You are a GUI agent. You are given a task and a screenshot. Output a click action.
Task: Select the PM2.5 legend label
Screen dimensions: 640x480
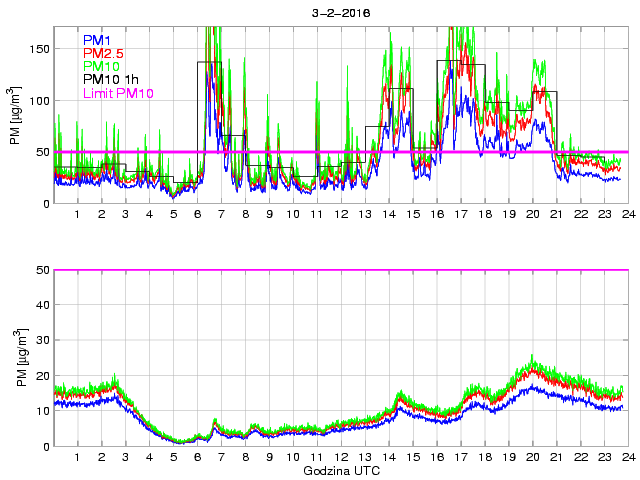point(103,53)
